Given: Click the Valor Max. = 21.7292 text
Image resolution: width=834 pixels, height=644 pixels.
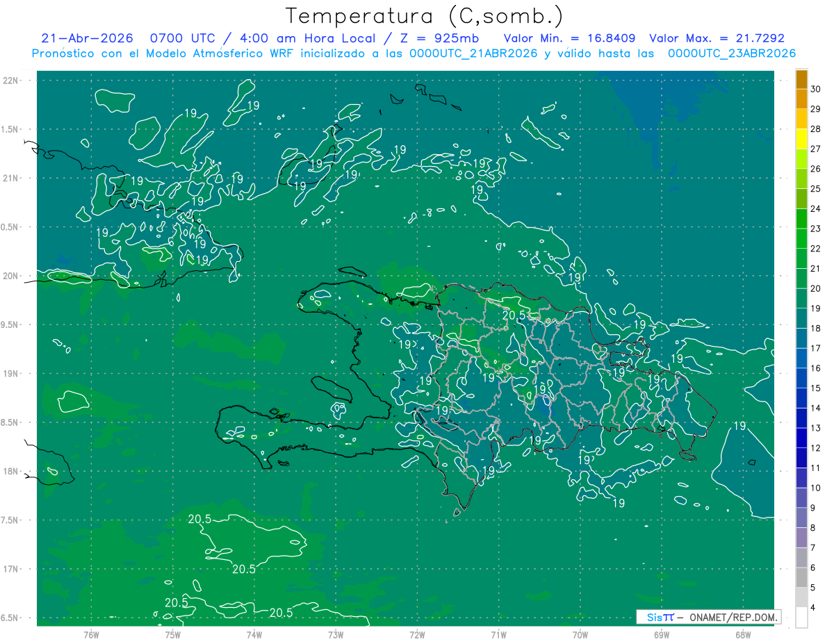Looking at the screenshot, I should tap(717, 38).
